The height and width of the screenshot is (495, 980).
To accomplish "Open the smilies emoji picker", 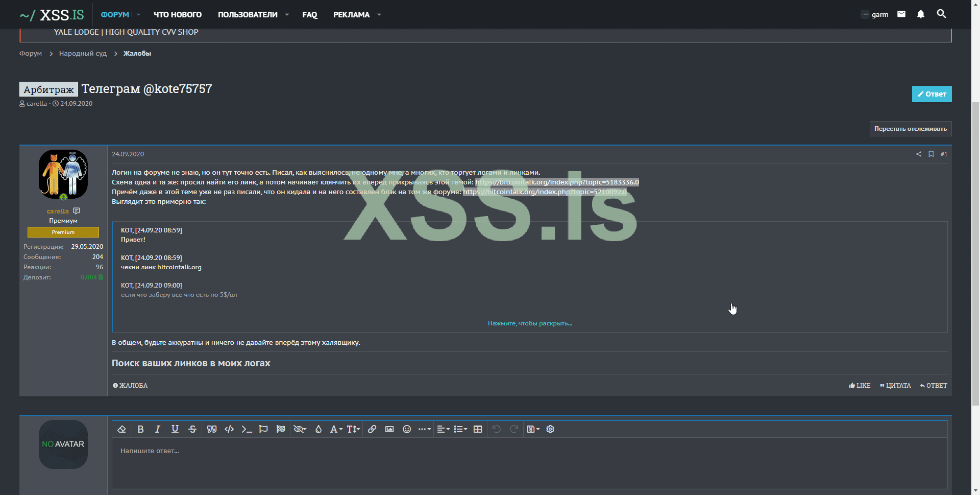I will click(x=407, y=429).
